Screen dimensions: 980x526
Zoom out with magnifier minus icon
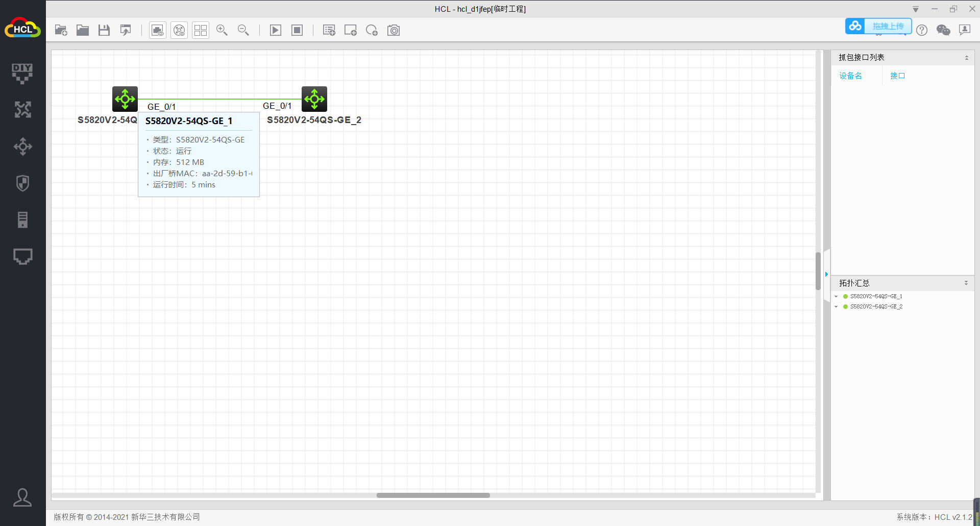243,30
